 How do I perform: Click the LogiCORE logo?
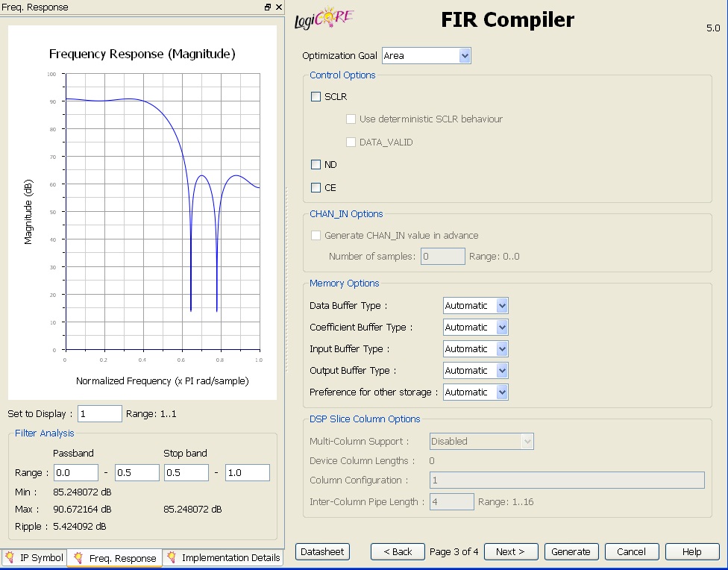(324, 18)
